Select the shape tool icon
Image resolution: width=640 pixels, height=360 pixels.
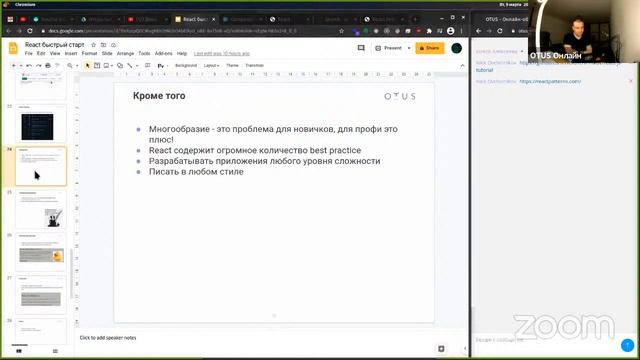120,65
